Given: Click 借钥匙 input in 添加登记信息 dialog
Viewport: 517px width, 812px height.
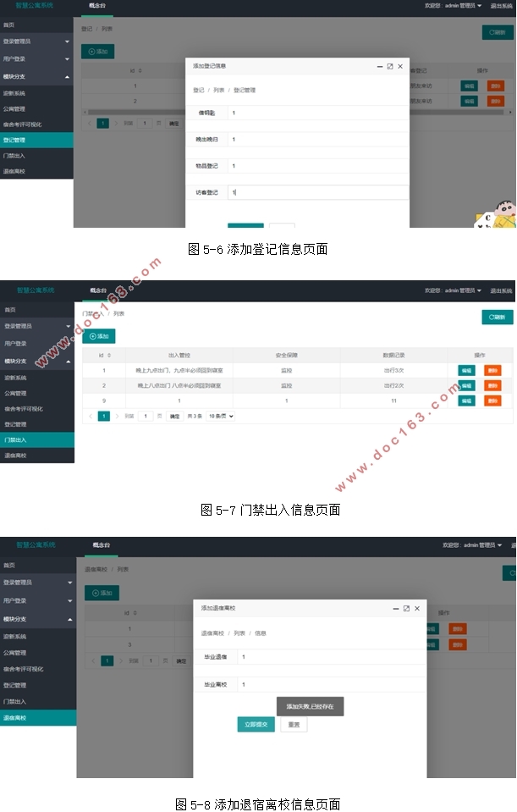Looking at the screenshot, I should pos(318,113).
